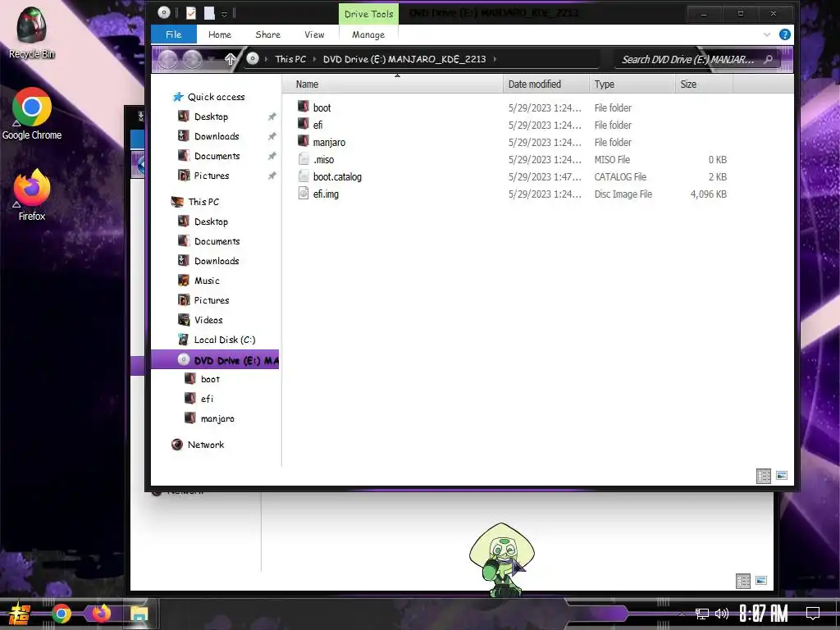Click the search magnifier icon
This screenshot has width=840, height=630.
(x=768, y=59)
